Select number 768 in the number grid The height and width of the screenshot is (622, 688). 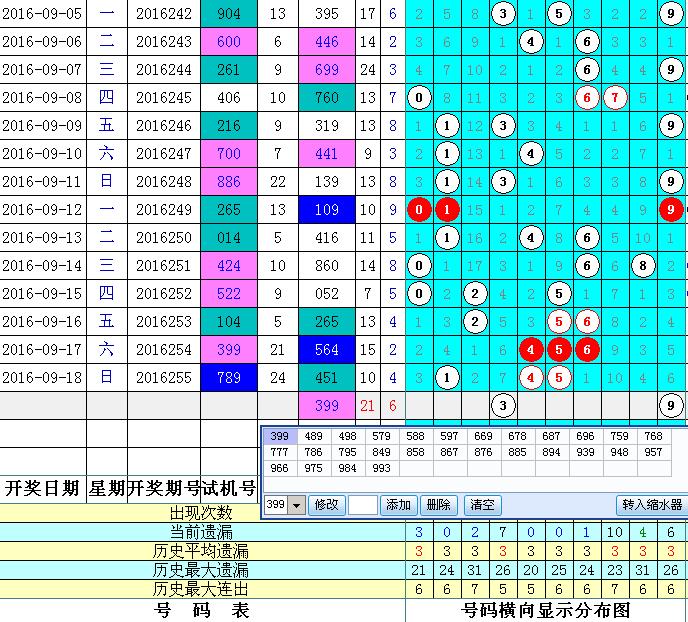tap(653, 436)
